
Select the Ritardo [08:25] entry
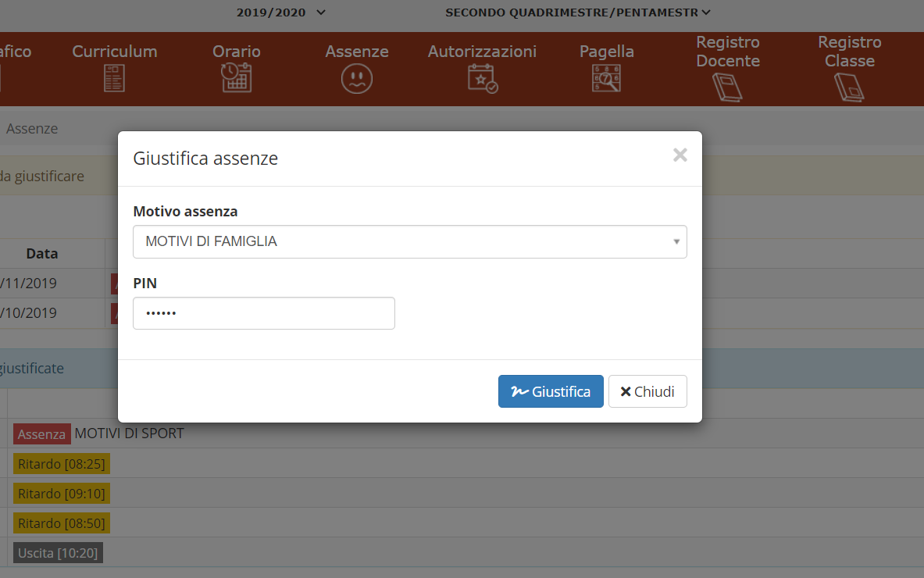tap(62, 464)
